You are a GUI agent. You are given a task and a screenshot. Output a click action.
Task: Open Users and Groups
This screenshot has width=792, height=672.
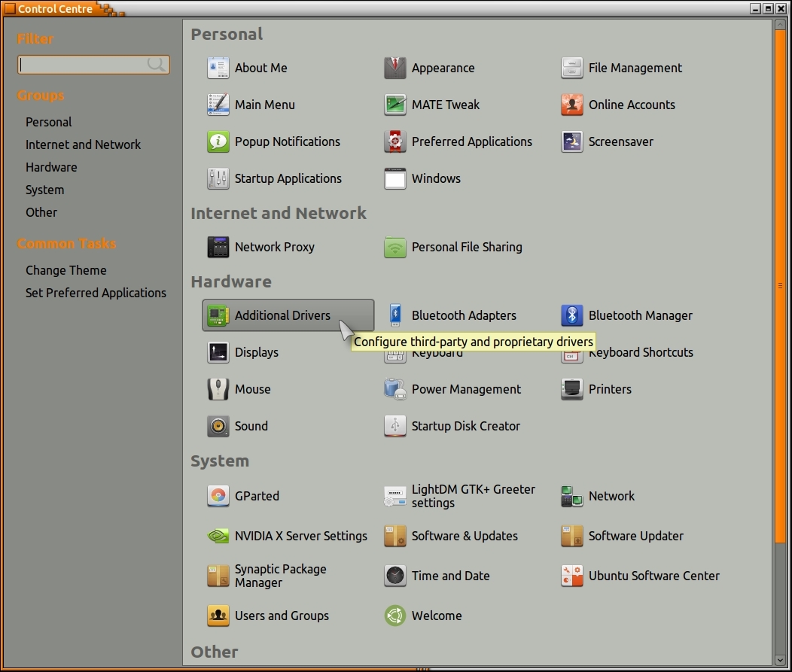tap(268, 616)
